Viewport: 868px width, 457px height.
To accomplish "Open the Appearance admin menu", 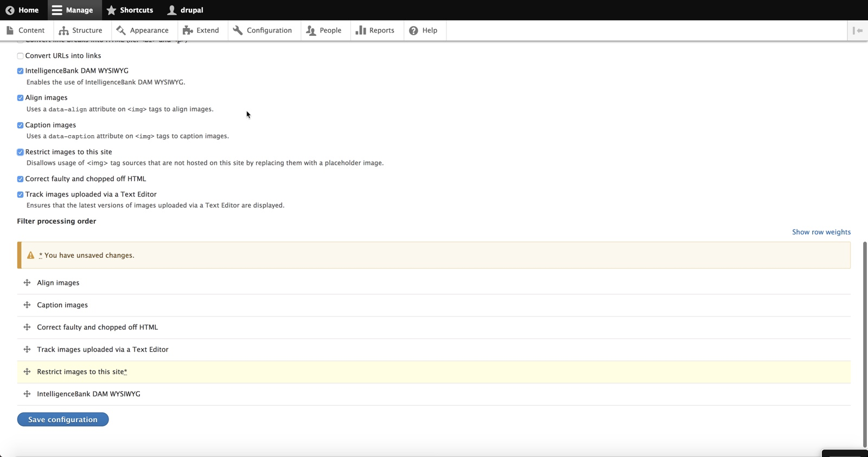I will pyautogui.click(x=143, y=30).
